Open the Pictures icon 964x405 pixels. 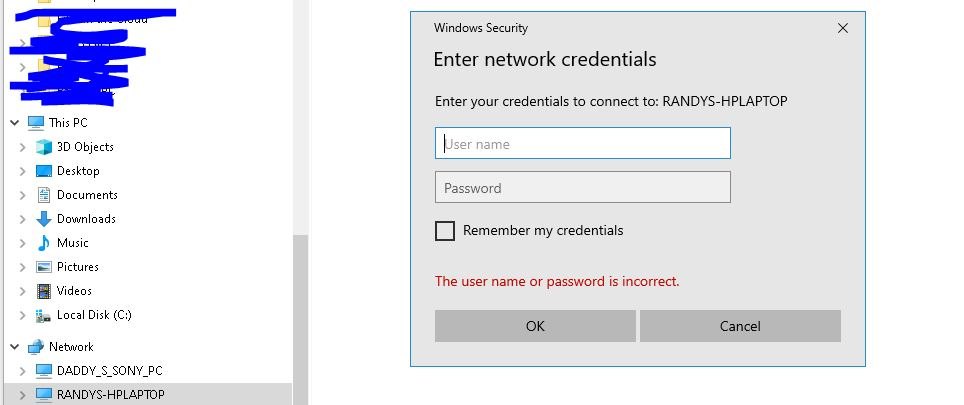pos(44,267)
